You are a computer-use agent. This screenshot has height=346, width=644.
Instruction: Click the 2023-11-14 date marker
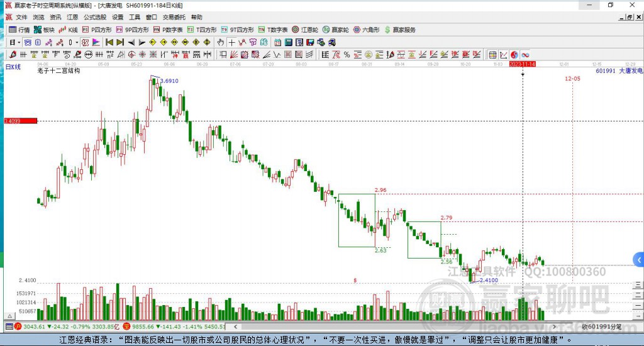tap(522, 64)
